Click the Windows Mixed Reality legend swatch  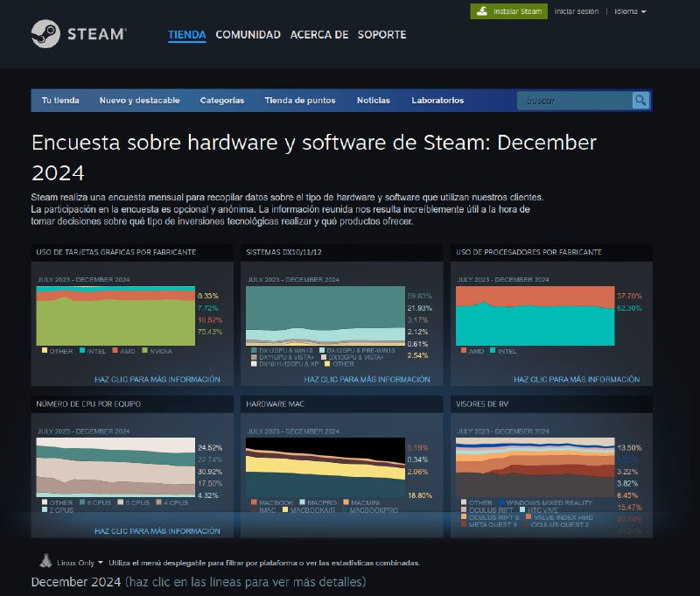[501, 502]
